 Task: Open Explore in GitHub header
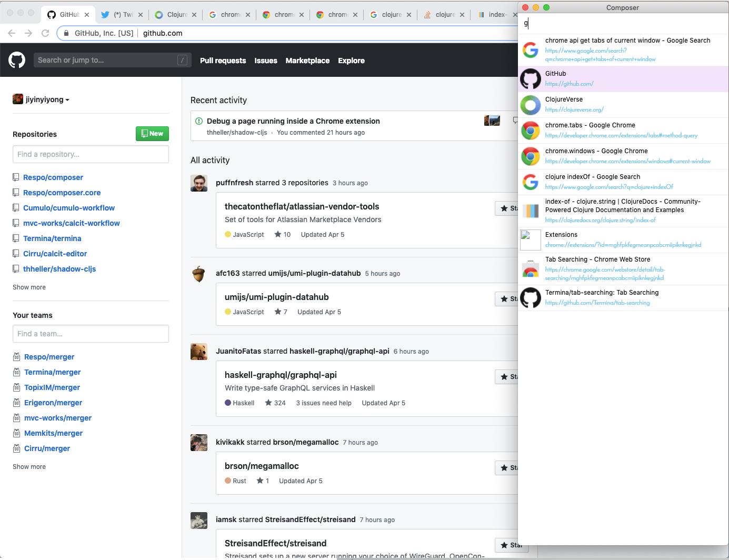(x=351, y=61)
